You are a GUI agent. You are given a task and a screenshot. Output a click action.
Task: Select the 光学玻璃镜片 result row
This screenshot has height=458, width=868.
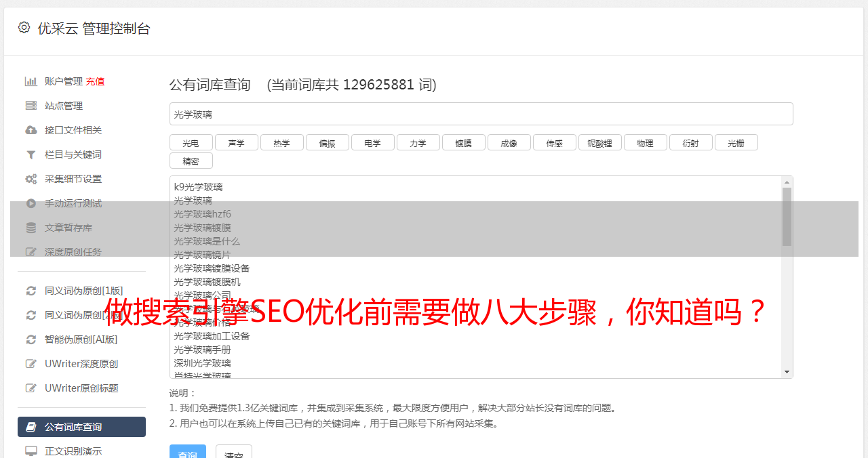click(x=202, y=255)
